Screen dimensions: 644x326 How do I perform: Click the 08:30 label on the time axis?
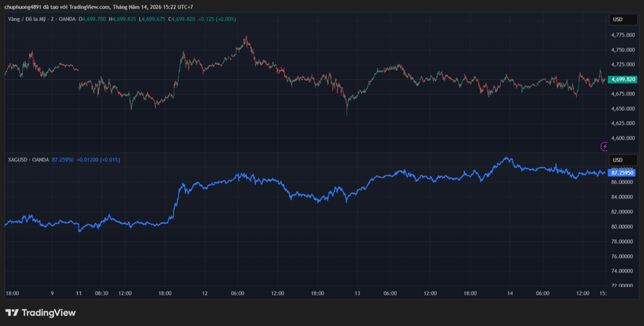[101, 293]
